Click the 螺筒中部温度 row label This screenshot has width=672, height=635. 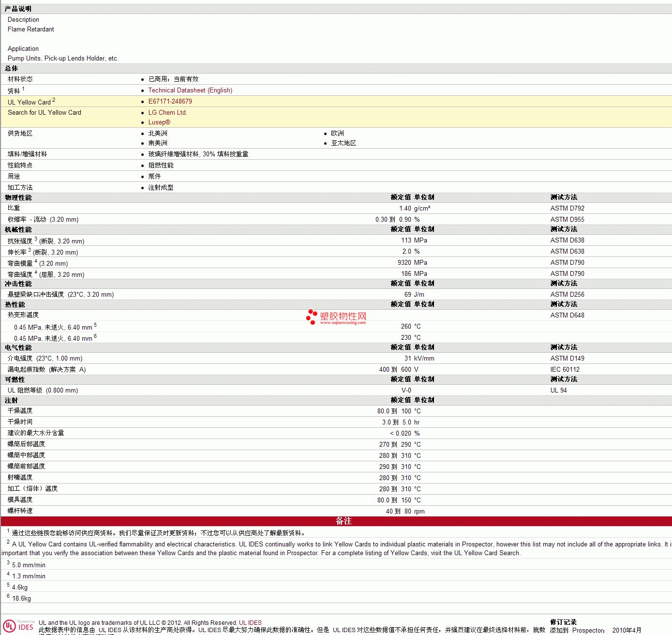[26, 455]
